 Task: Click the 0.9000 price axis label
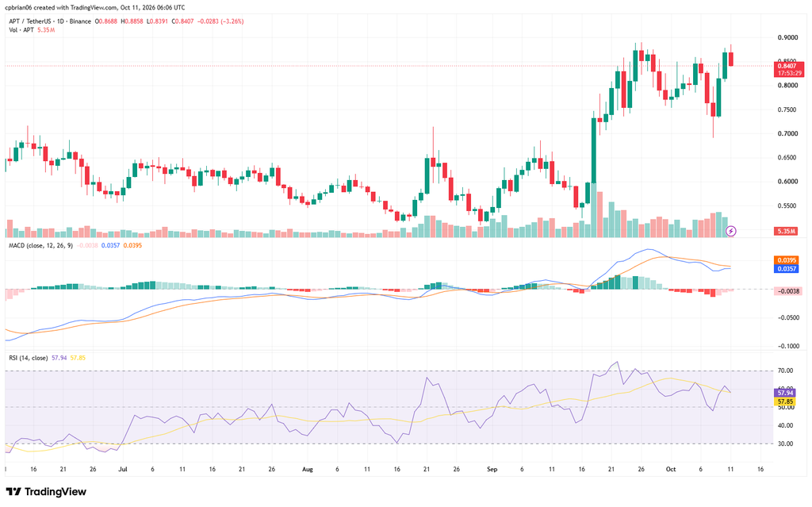coord(787,37)
